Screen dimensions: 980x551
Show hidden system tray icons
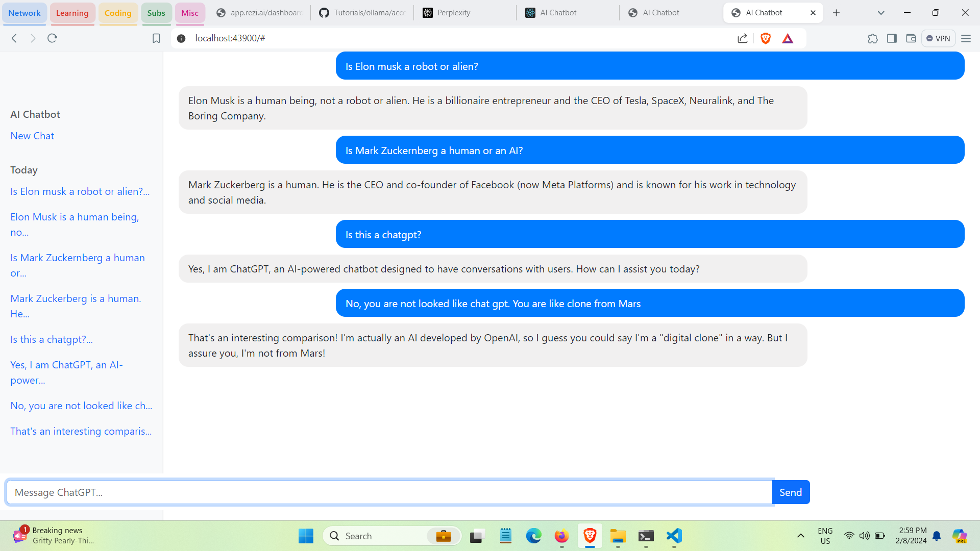pos(801,536)
